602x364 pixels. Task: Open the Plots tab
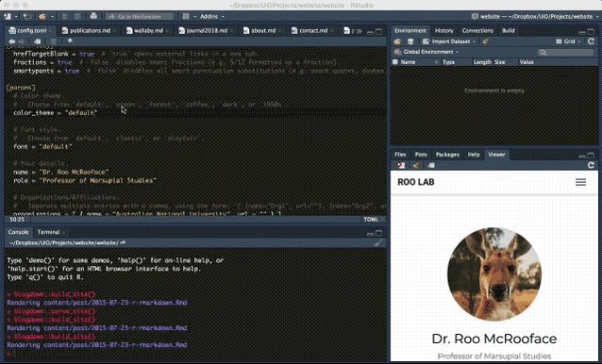[421, 155]
